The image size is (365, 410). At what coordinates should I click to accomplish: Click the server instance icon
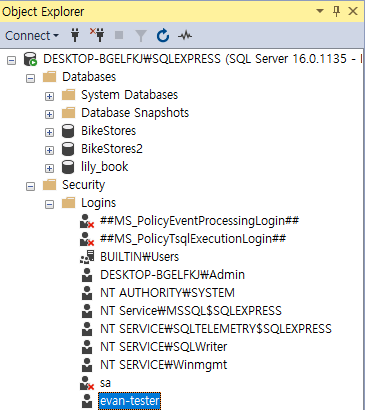[30, 59]
